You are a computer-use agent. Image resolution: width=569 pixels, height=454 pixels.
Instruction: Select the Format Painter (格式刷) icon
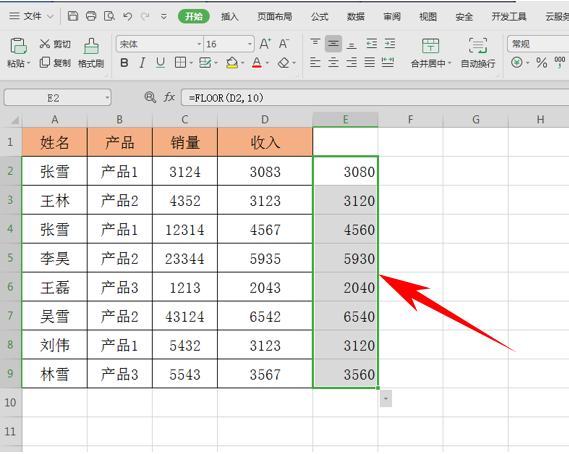pyautogui.click(x=91, y=53)
